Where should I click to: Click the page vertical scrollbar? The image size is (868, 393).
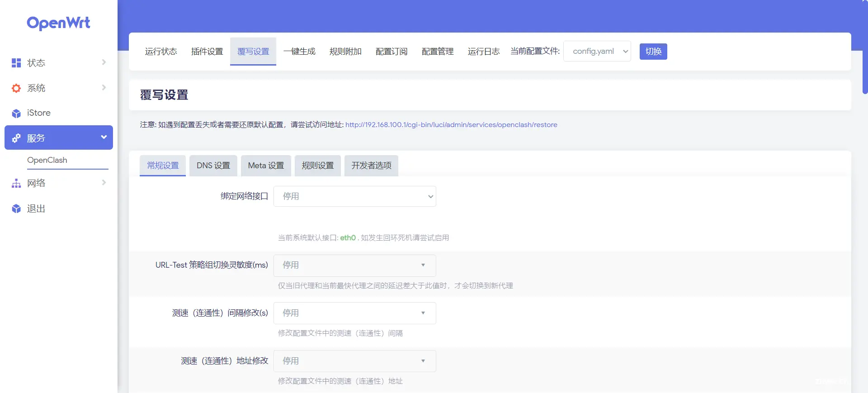tap(865, 47)
